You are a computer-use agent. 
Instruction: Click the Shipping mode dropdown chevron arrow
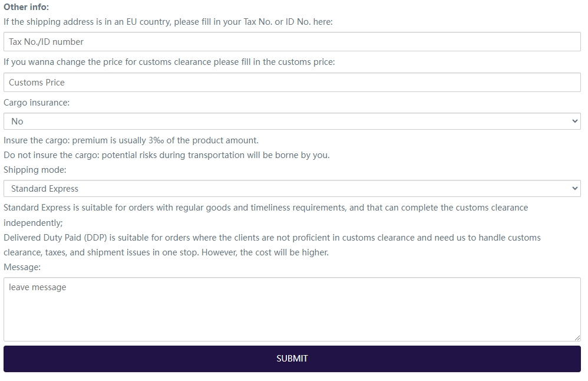click(575, 189)
